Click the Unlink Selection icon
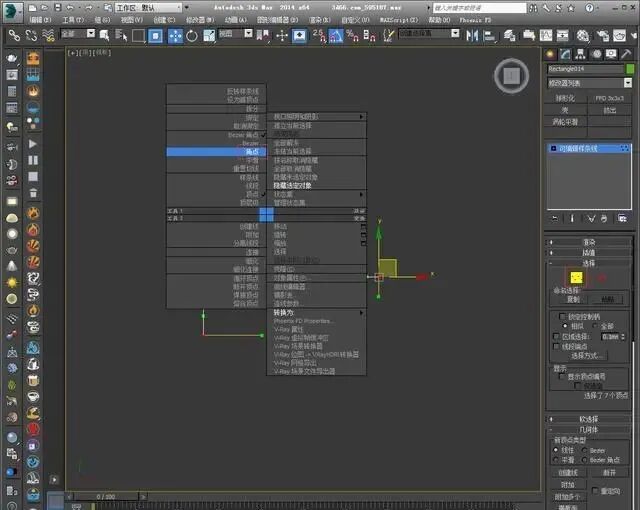Screen dimensions: 640x510 (31, 36)
